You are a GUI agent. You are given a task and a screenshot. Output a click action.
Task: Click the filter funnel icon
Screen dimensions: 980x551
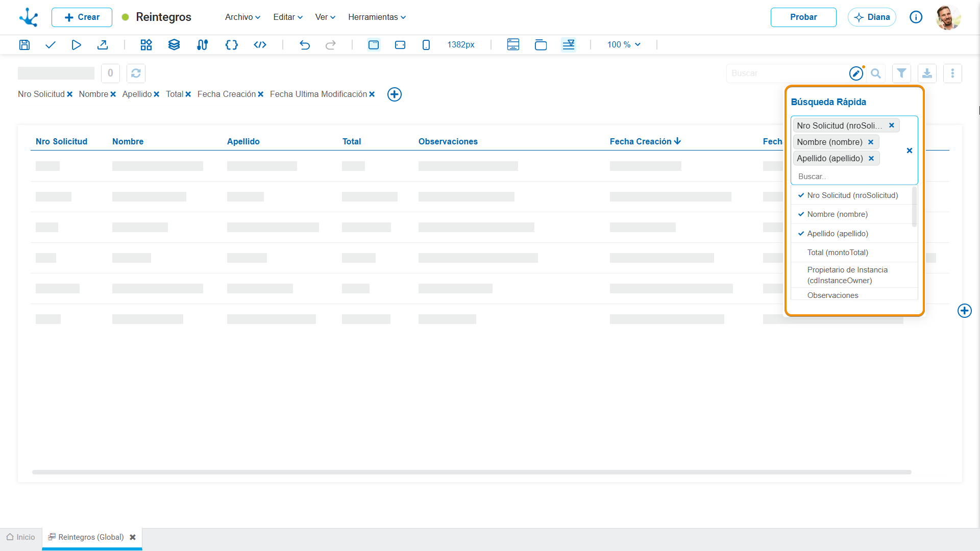pyautogui.click(x=901, y=73)
